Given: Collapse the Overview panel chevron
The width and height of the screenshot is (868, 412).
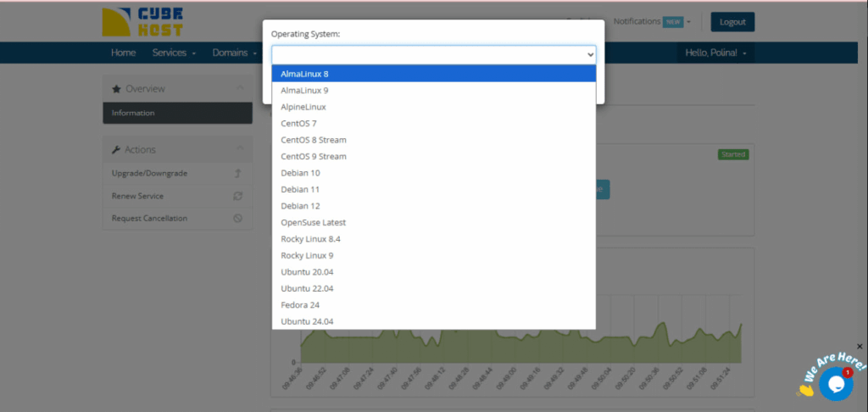Looking at the screenshot, I should click(x=239, y=88).
